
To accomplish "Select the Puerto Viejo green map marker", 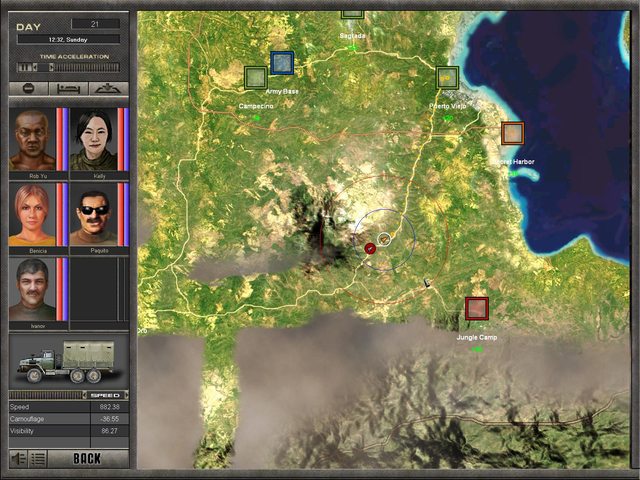I will (447, 78).
